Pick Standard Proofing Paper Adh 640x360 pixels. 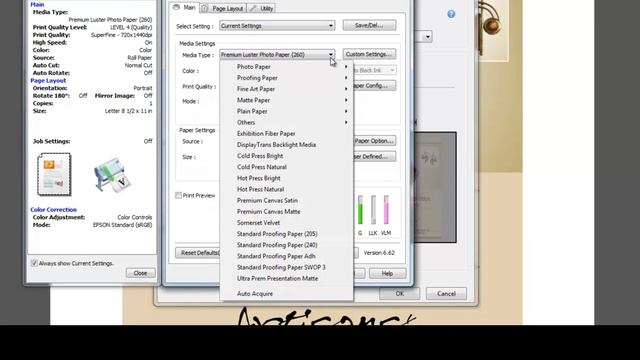coord(287,256)
